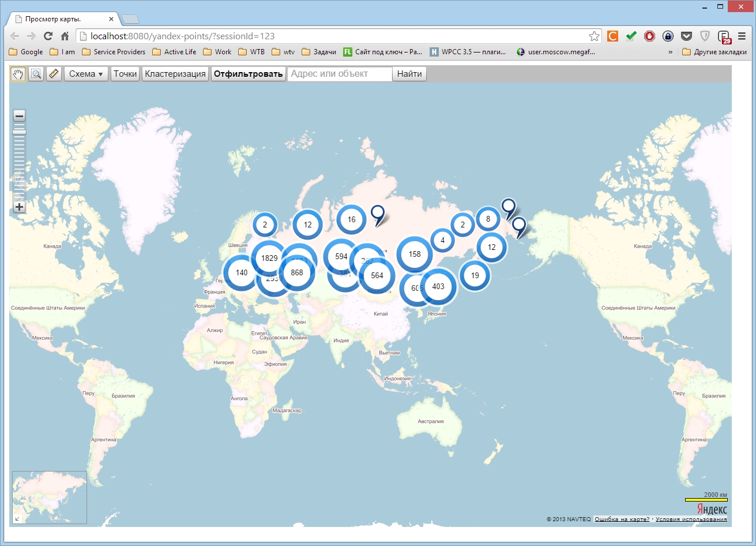756x546 pixels.
Task: Click the Найти search button
Action: coord(409,74)
